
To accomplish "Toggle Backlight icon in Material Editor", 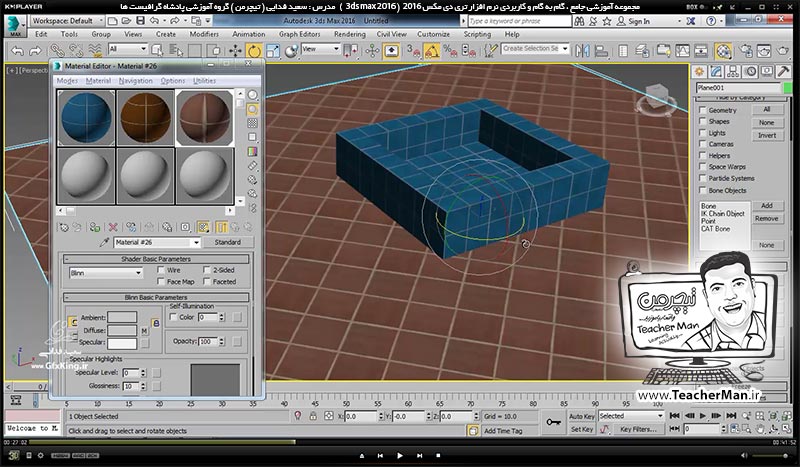I will click(x=253, y=109).
